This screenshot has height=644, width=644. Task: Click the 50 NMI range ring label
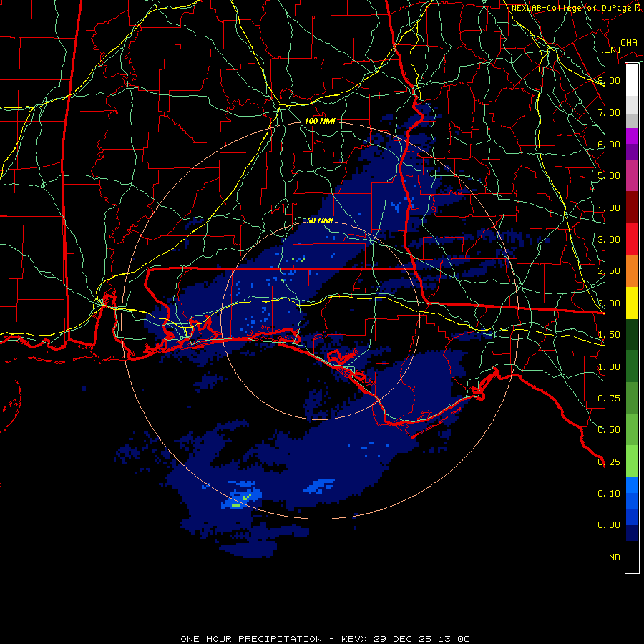320,220
